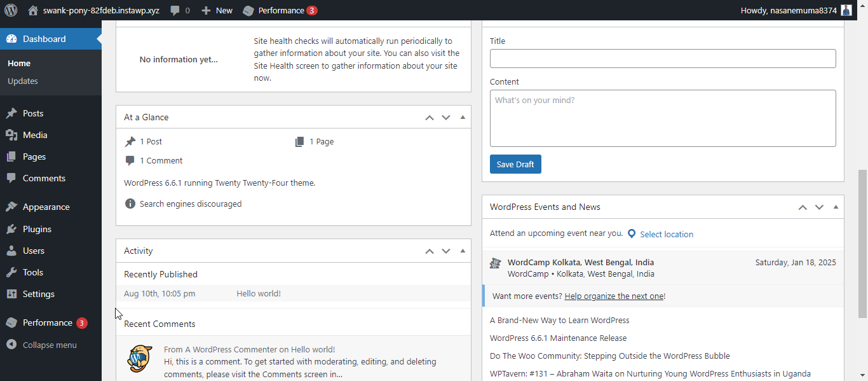Select the Tools wrench icon
The image size is (868, 381).
pos(13,272)
